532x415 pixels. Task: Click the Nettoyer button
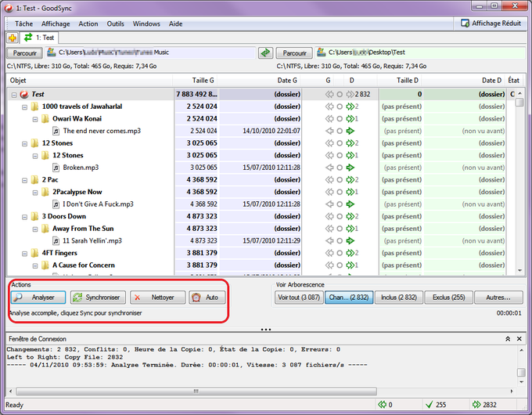[158, 298]
